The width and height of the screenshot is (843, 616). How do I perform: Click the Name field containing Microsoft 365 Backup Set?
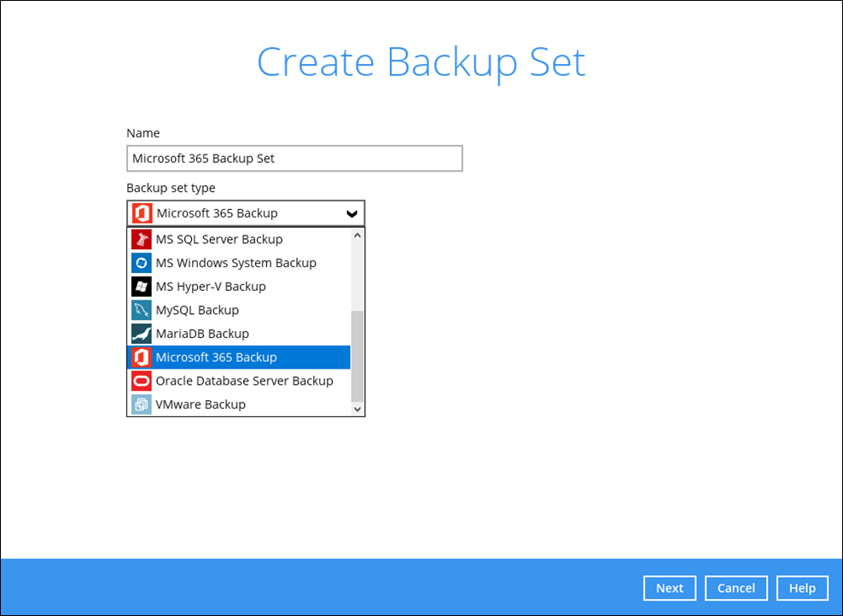tap(294, 159)
